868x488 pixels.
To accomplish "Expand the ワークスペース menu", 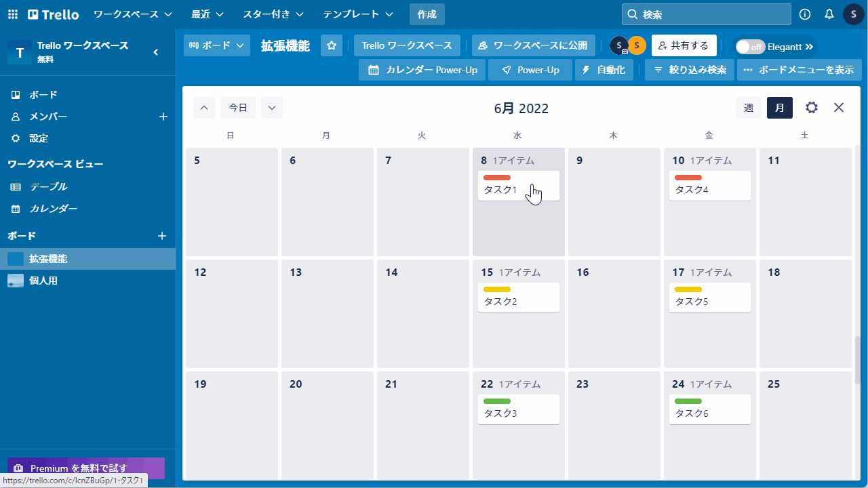I will (x=133, y=14).
